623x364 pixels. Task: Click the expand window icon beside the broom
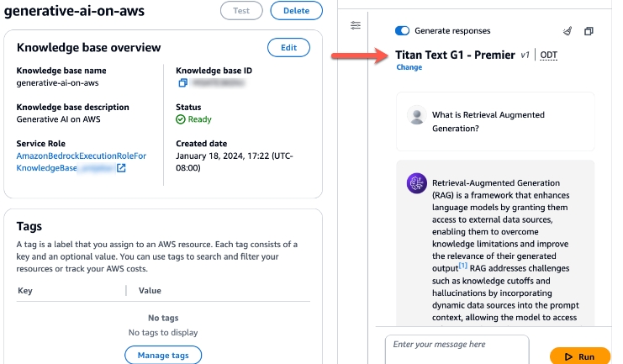click(589, 31)
